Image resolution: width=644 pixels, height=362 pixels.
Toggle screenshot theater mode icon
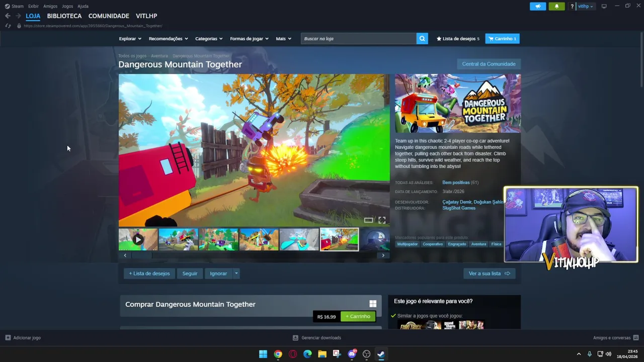point(369,220)
